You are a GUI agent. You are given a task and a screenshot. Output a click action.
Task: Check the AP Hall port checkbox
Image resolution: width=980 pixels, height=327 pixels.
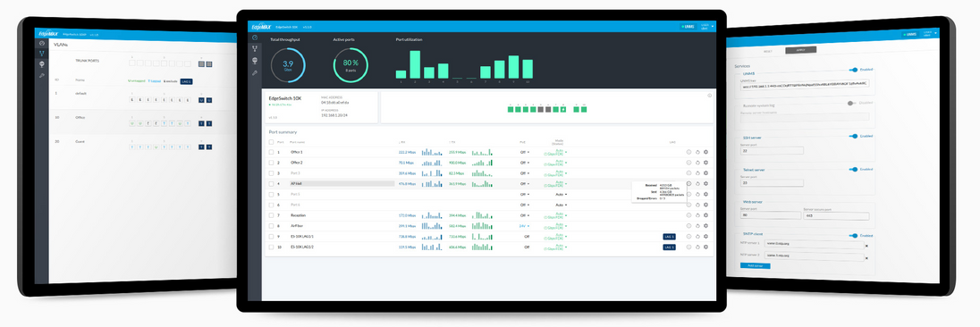pos(271,183)
